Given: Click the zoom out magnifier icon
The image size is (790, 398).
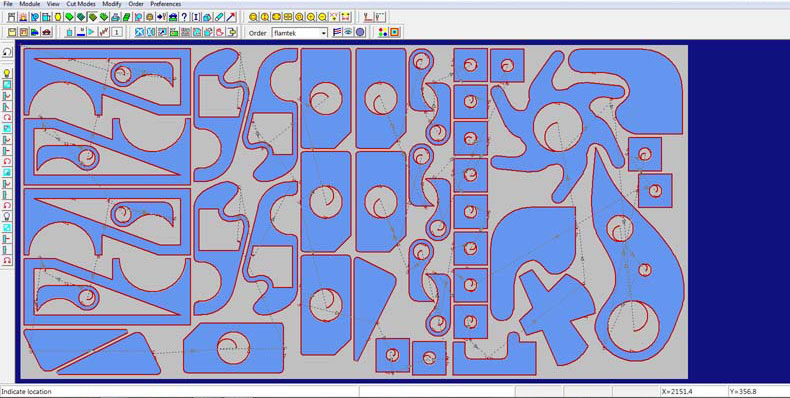Looking at the screenshot, I should (x=322, y=17).
